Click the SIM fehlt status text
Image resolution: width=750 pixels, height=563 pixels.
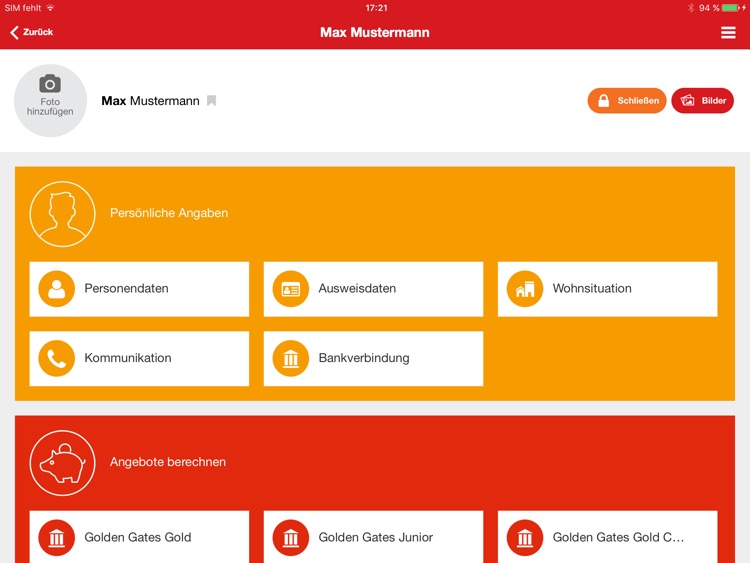[x=23, y=8]
